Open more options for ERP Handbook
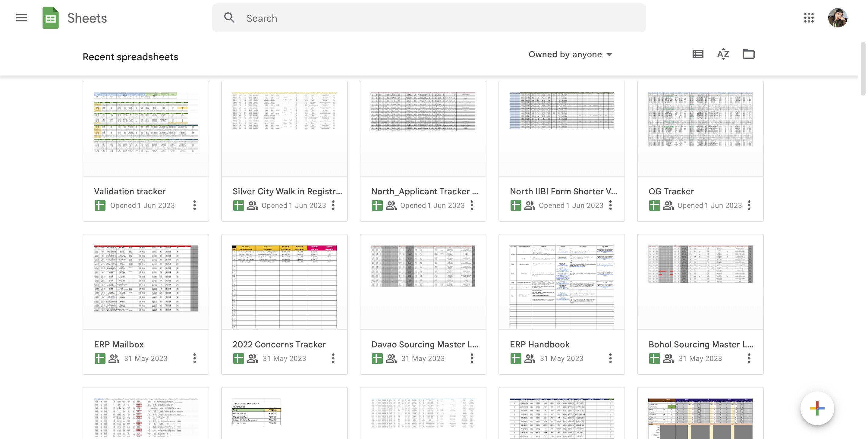Image resolution: width=868 pixels, height=439 pixels. pyautogui.click(x=610, y=358)
